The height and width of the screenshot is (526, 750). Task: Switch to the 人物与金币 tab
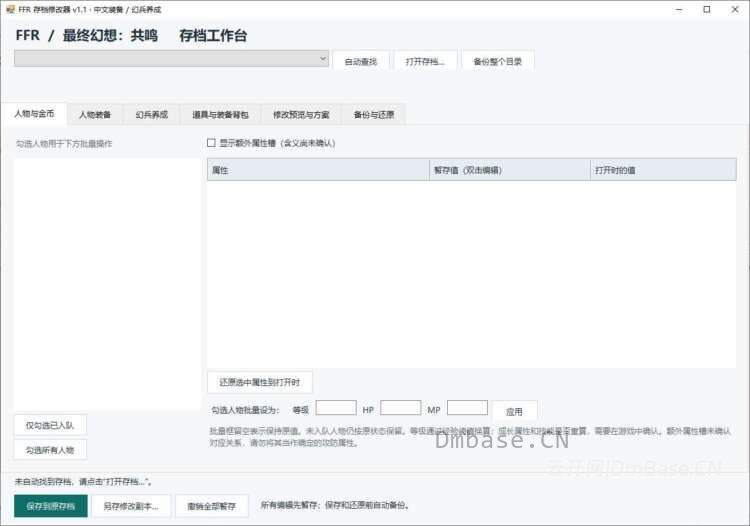[34, 113]
